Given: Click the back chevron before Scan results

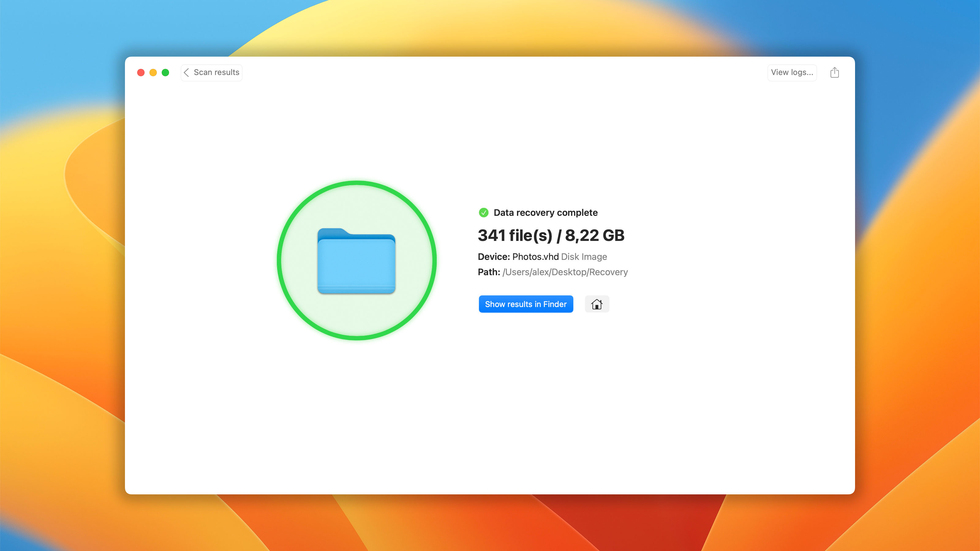Looking at the screenshot, I should coord(187,72).
